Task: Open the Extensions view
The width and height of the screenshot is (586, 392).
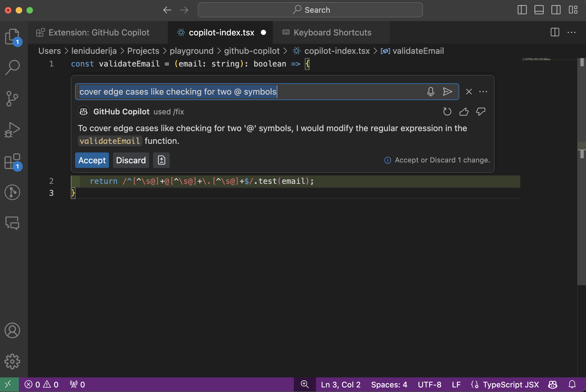Action: (12, 161)
